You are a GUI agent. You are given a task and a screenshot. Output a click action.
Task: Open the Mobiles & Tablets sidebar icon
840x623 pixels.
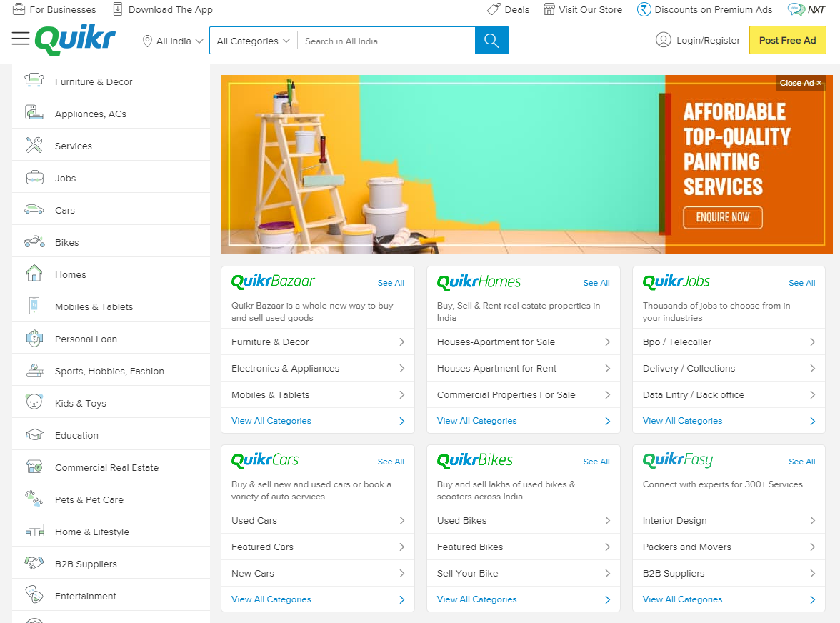point(34,306)
